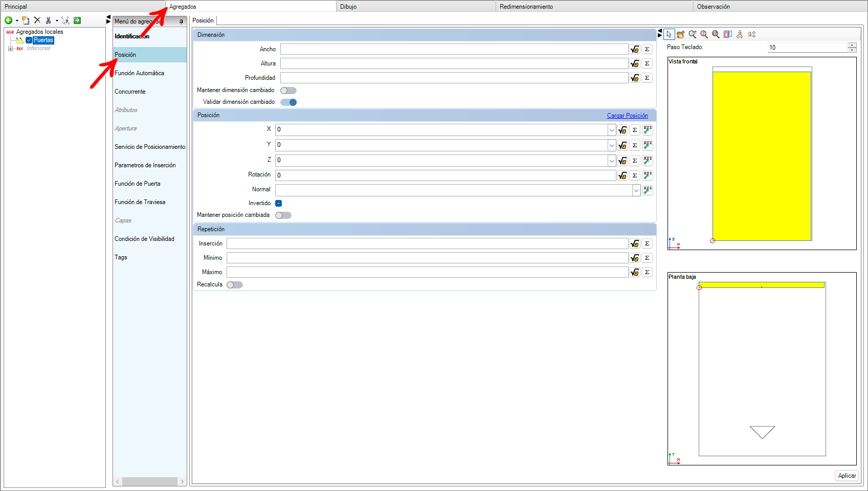Enable Mantener posición cambiada switch
This screenshot has height=491, width=868.
tap(283, 215)
